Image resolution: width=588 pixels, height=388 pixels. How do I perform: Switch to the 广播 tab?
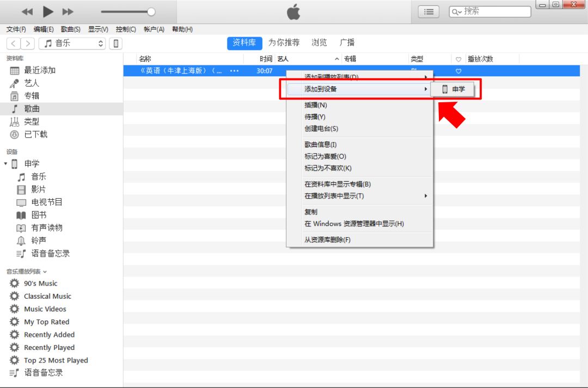coord(348,42)
